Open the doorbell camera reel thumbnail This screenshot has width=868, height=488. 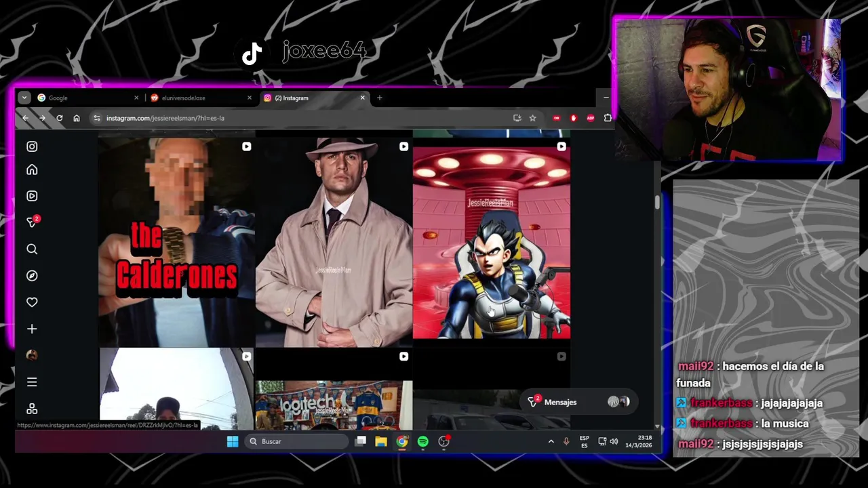tap(176, 390)
